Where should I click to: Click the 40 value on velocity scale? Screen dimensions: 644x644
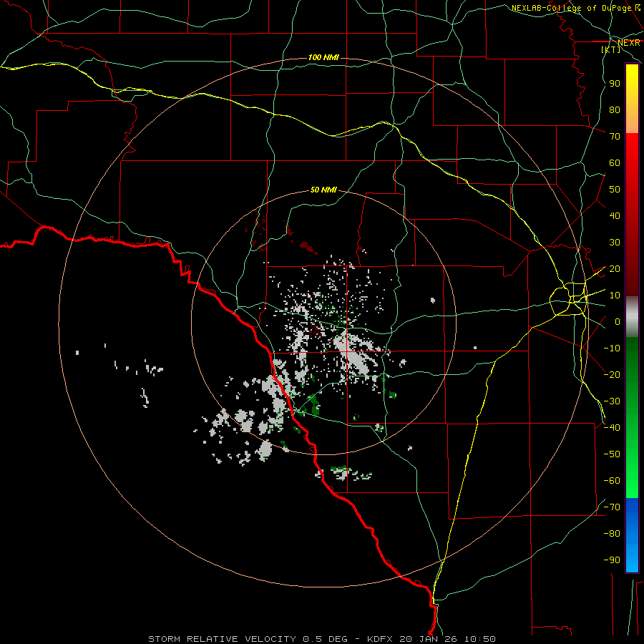tap(615, 216)
